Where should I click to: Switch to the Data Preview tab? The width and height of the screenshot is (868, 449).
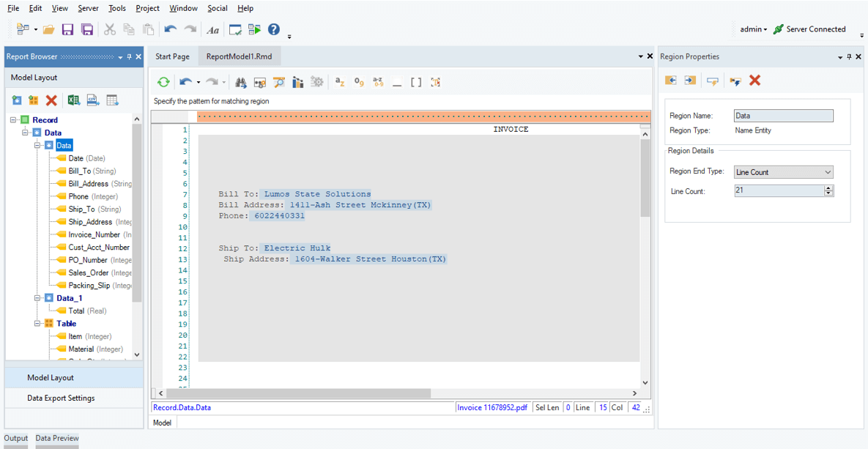[x=57, y=439]
